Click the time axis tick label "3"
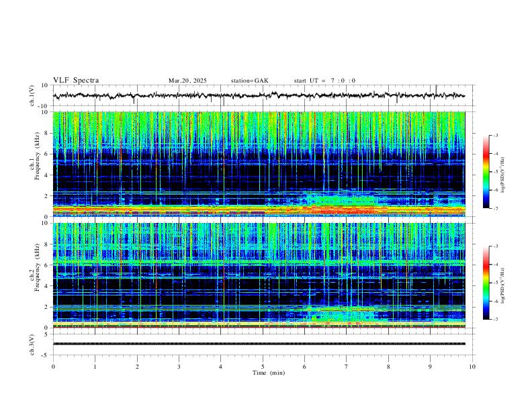Viewport: 532px width, 411px height. 179,367
